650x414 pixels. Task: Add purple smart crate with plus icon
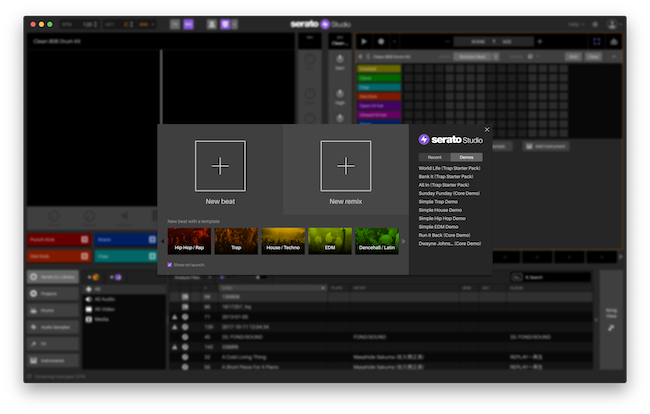(116, 277)
